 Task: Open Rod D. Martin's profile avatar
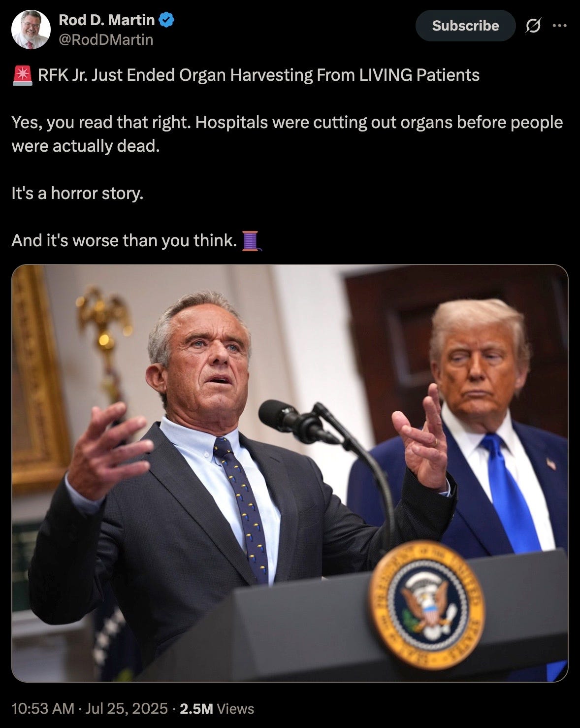point(31,30)
